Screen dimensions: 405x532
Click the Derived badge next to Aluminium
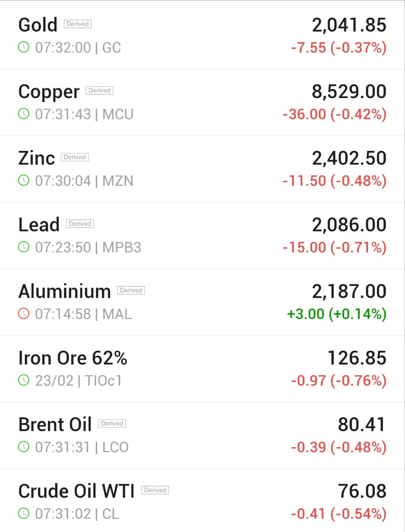[x=131, y=290]
